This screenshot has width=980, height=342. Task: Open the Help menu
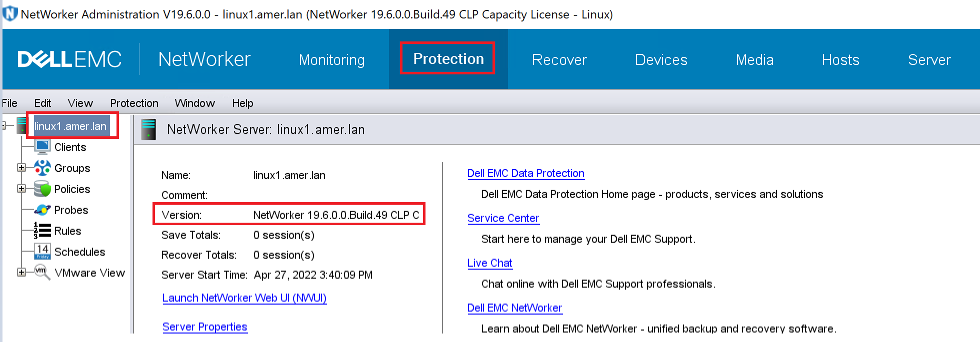point(242,103)
